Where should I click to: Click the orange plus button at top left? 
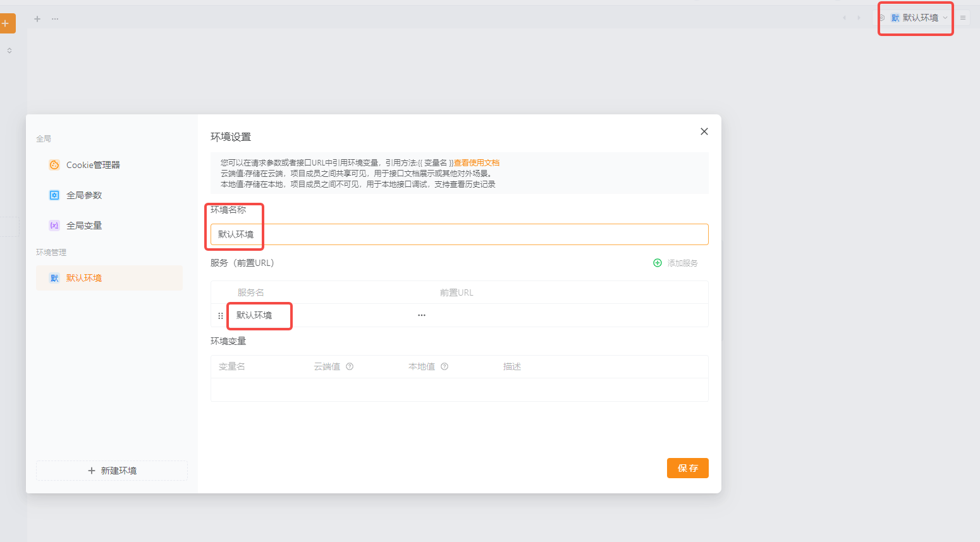point(6,23)
